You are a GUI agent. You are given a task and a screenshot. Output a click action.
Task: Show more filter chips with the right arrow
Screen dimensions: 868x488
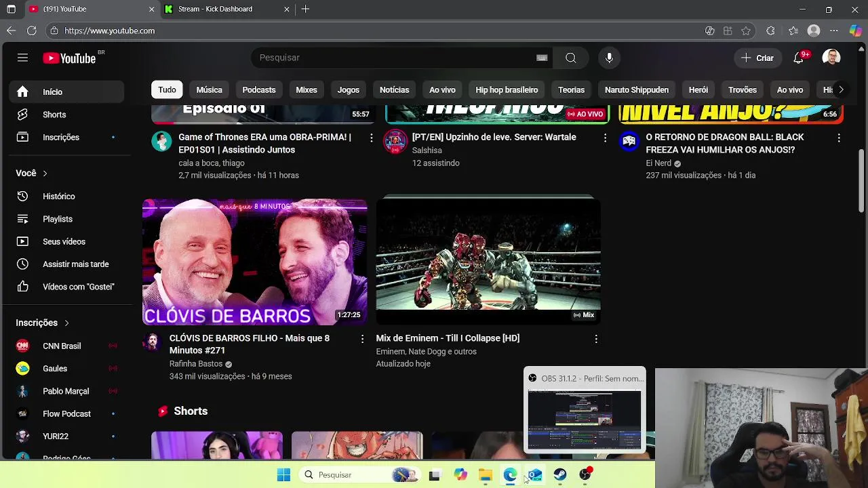click(841, 89)
